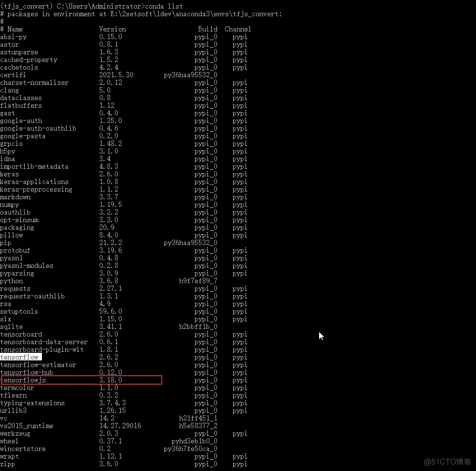Select the 'h5py' package name

click(8, 152)
